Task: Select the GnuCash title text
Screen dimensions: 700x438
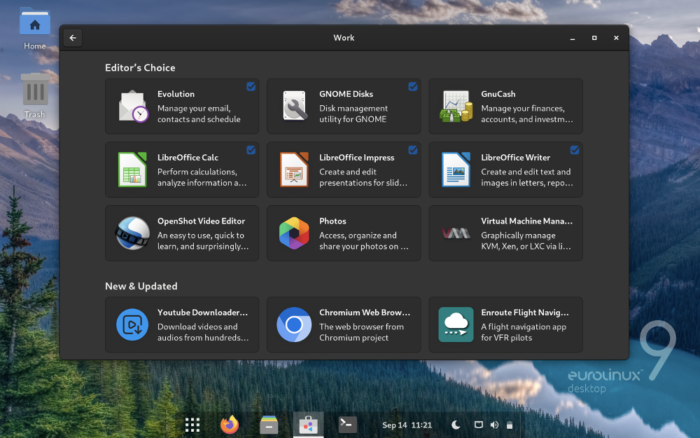Action: pyautogui.click(x=498, y=94)
